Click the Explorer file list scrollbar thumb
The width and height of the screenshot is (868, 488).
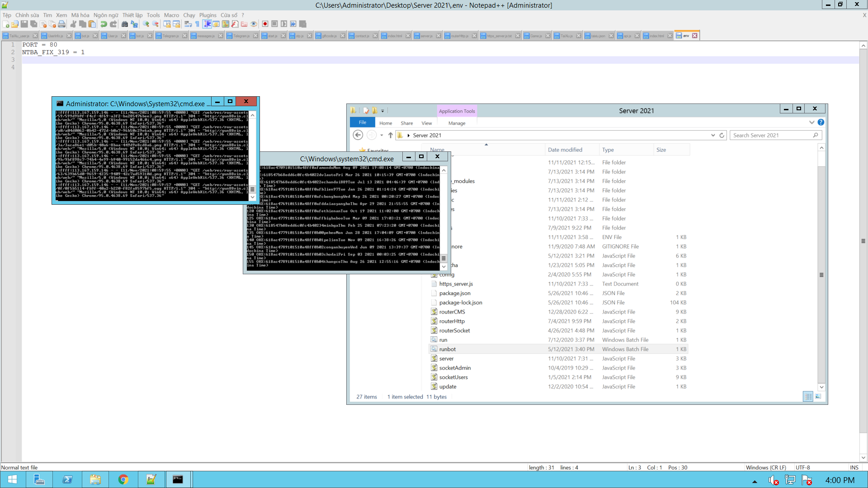click(821, 275)
